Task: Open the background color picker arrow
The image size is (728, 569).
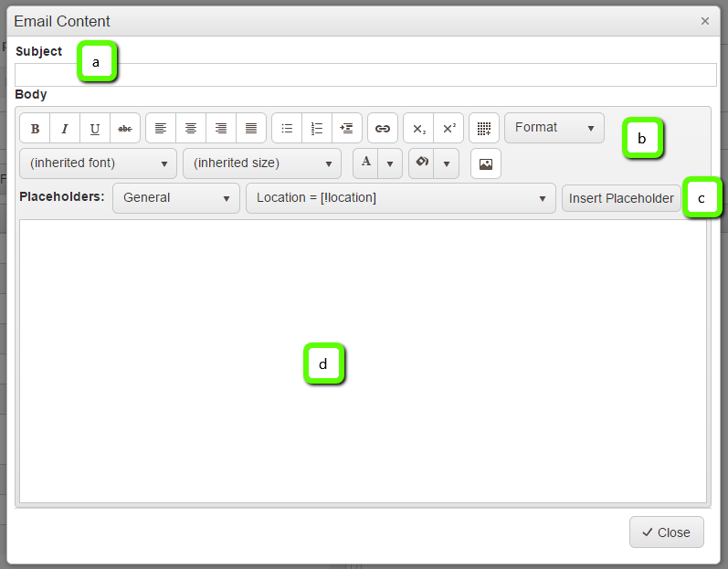Action: point(446,163)
